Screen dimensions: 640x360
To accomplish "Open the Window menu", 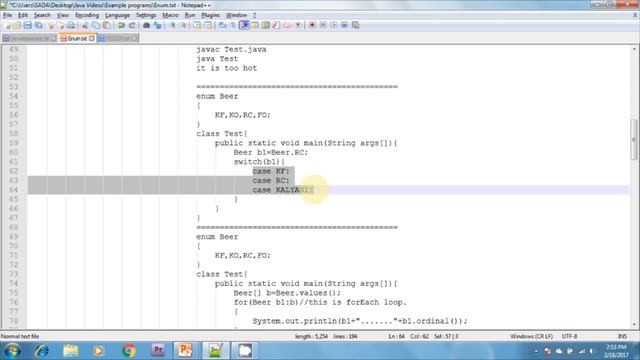I will coord(236,15).
